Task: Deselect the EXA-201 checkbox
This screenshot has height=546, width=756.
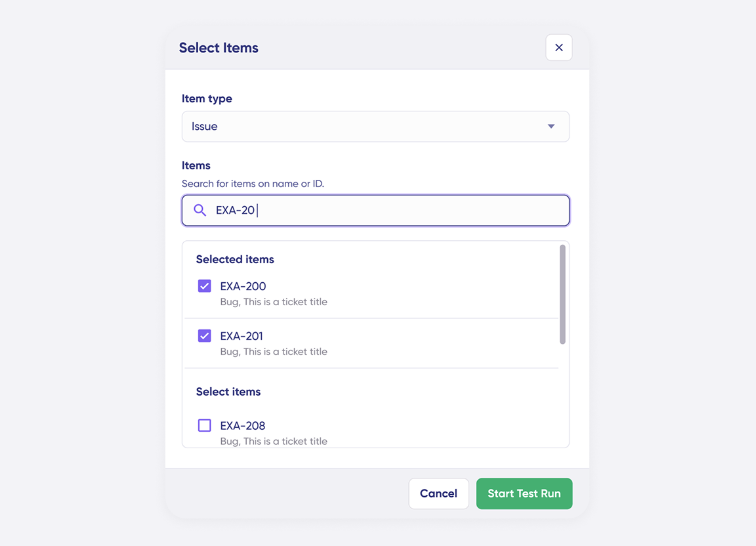Action: 205,336
